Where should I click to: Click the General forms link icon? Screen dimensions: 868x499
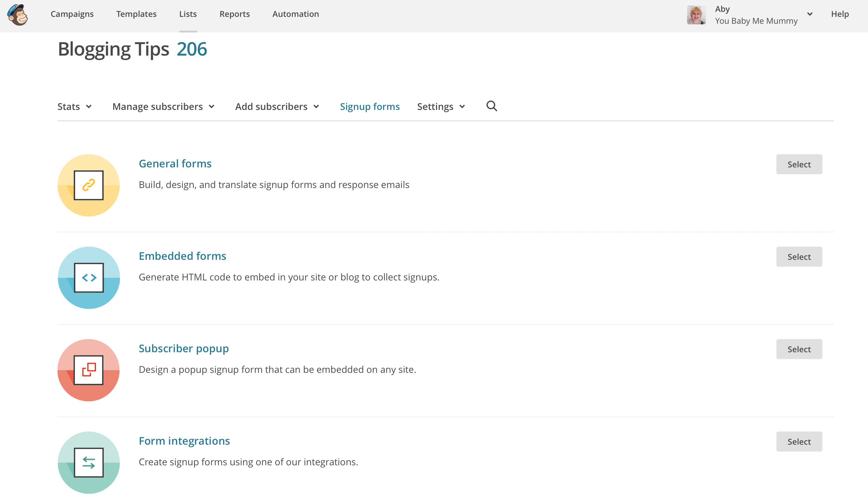[x=88, y=185]
